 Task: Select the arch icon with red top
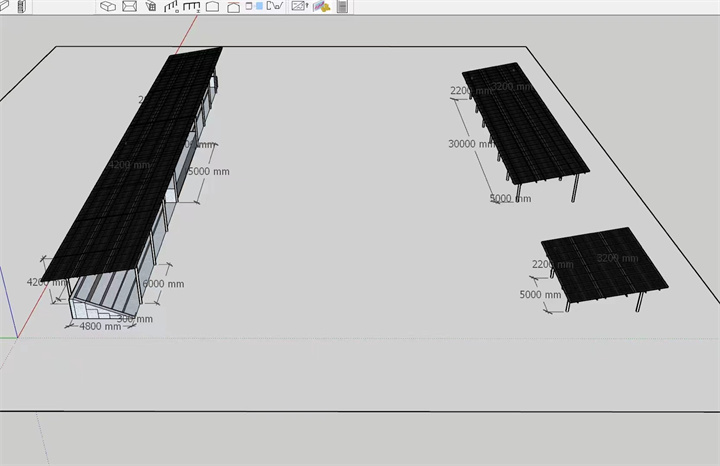pyautogui.click(x=233, y=6)
